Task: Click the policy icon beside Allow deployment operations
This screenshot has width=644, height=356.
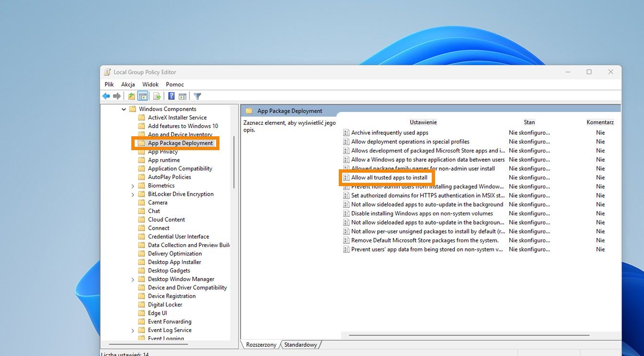Action: (346, 142)
